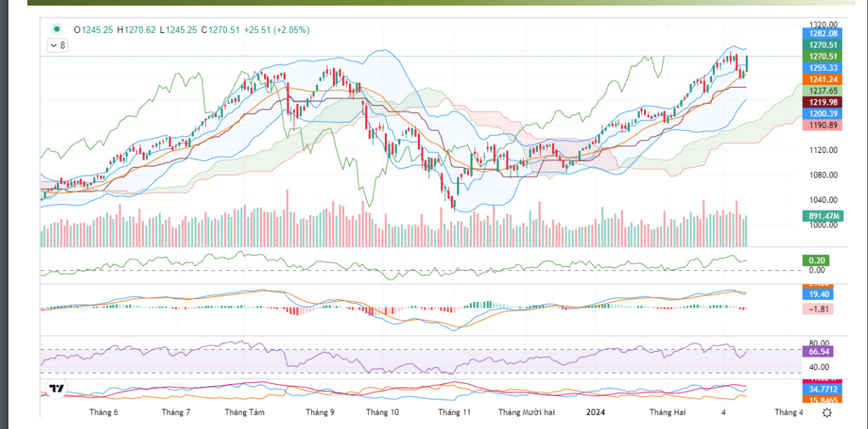Screen dimensions: 868x429
Task: Click the TradingView logo
Action: point(56,388)
